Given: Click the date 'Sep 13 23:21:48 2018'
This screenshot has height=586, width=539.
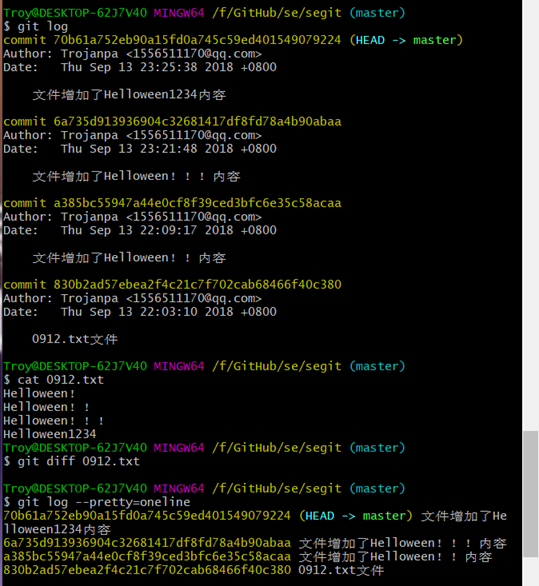Looking at the screenshot, I should pos(161,149).
